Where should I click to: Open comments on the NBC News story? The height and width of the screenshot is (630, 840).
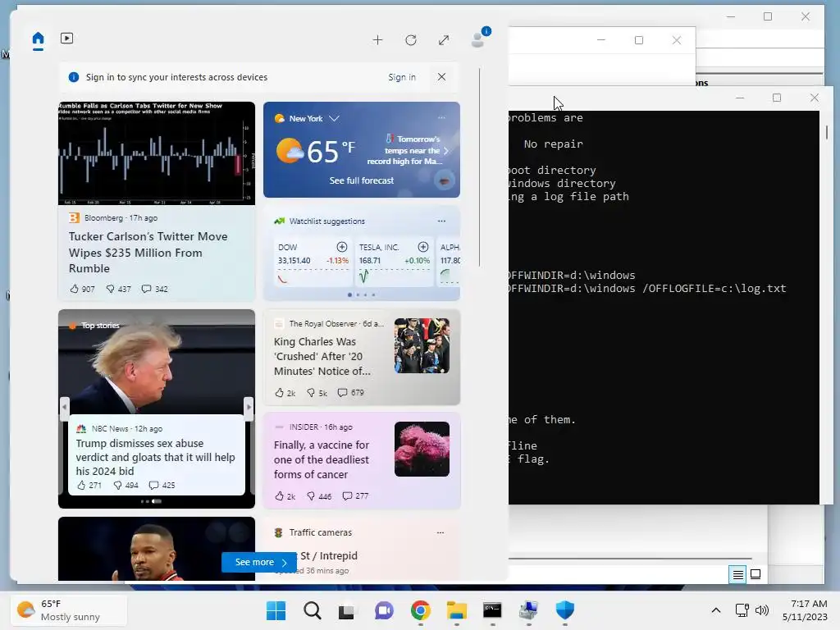click(162, 485)
